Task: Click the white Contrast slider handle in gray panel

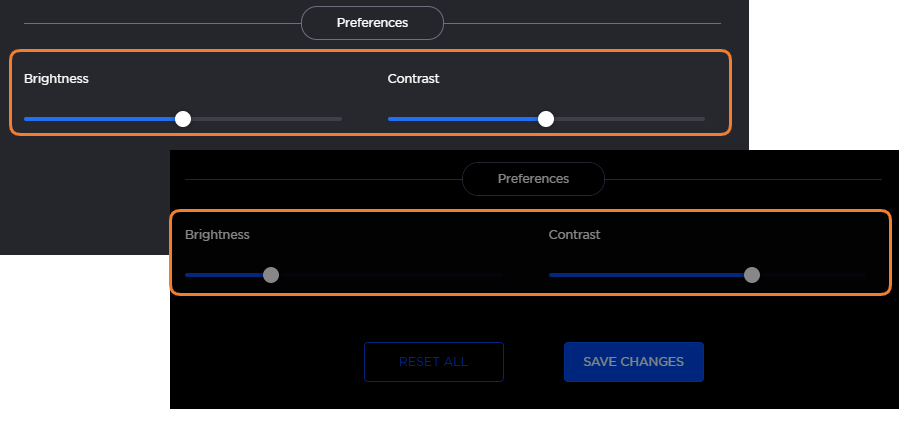Action: (x=546, y=119)
